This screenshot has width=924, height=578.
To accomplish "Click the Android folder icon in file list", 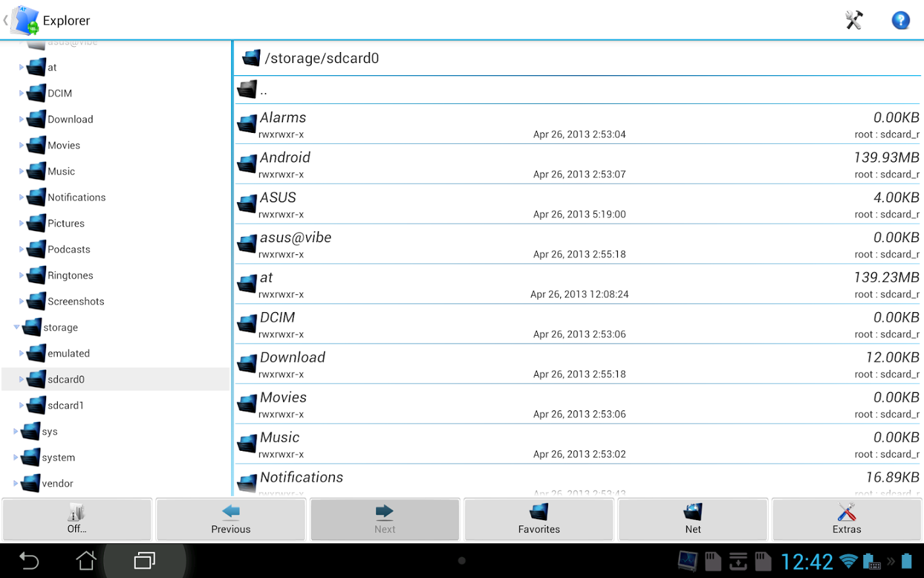I will (x=247, y=163).
